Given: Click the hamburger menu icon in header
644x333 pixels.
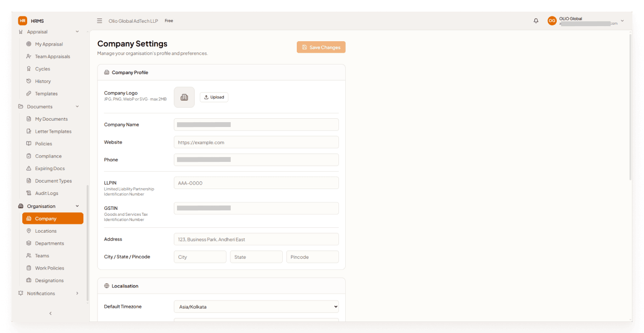Looking at the screenshot, I should (99, 21).
